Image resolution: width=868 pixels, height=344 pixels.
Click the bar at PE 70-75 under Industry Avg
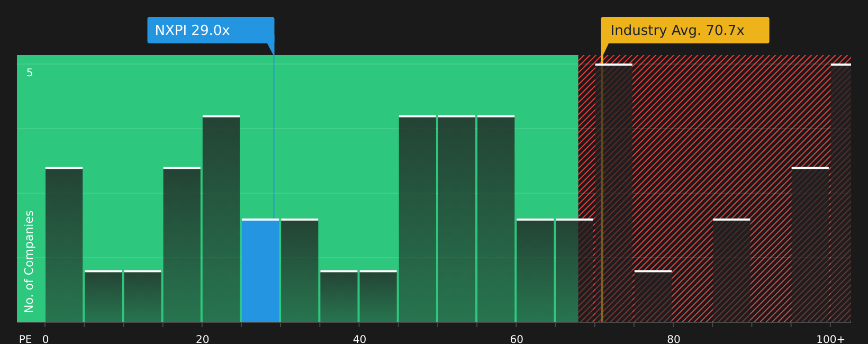tap(614, 193)
